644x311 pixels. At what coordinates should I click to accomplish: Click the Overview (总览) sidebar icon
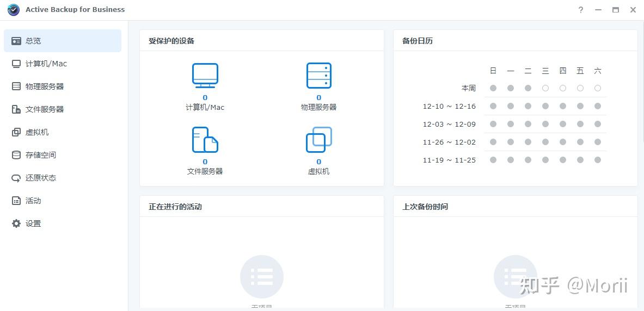[x=16, y=41]
